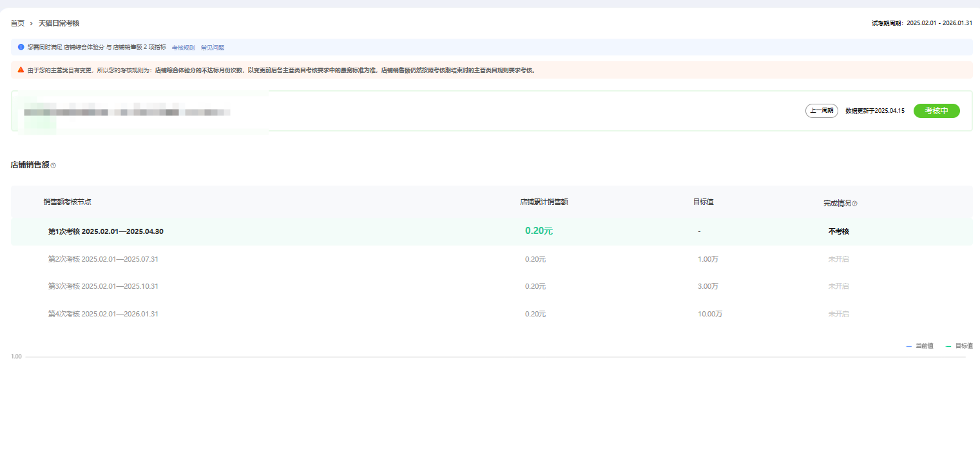Go to 首页 via breadcrumb
This screenshot has height=455, width=980.
[x=17, y=24]
